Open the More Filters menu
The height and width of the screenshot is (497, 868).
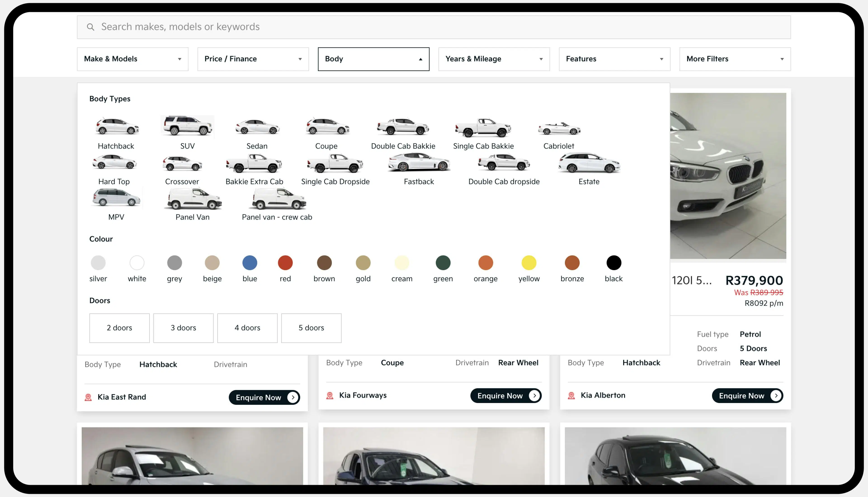(x=735, y=59)
